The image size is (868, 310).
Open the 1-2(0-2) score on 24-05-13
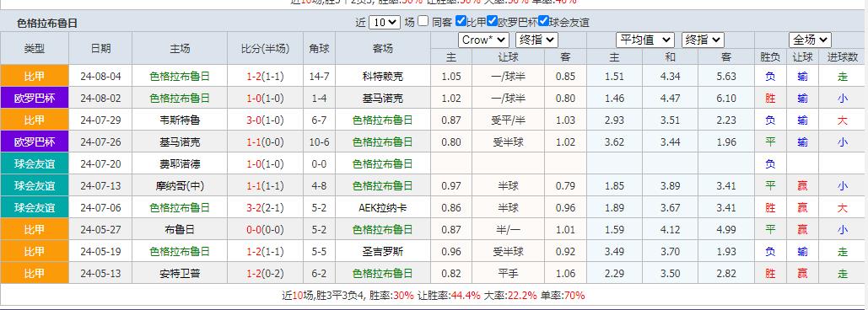[x=265, y=274]
